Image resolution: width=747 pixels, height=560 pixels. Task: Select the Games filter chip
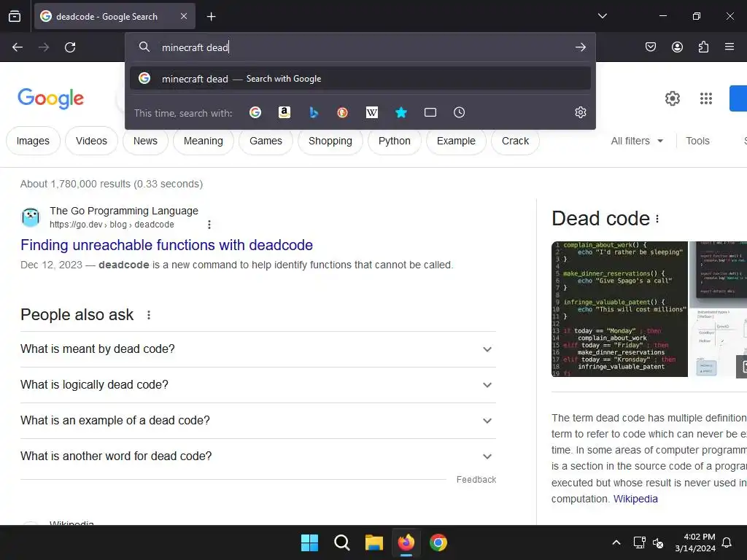point(266,141)
